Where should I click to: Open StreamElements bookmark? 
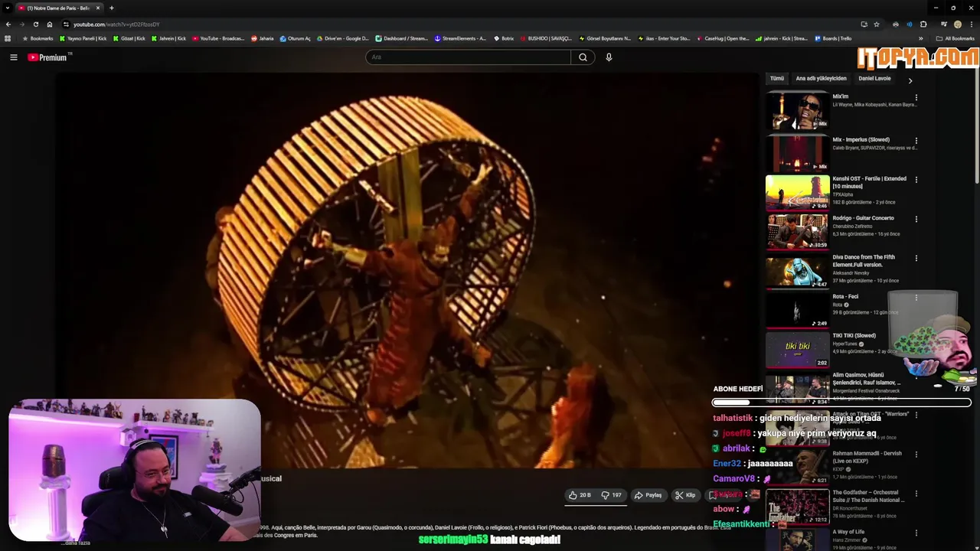pyautogui.click(x=460, y=38)
